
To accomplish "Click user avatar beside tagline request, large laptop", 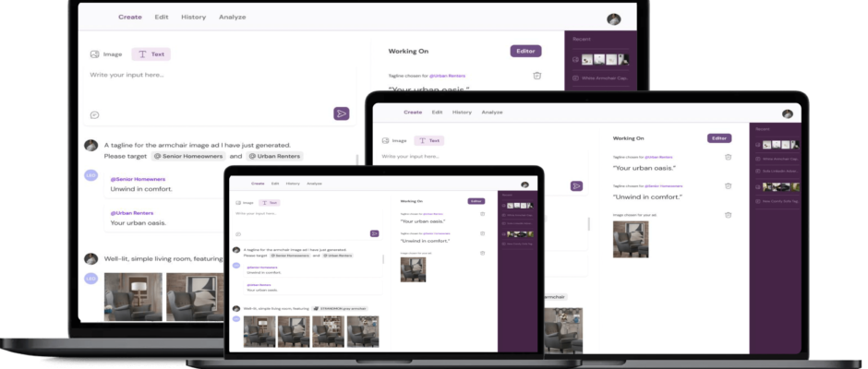I will pyautogui.click(x=90, y=146).
